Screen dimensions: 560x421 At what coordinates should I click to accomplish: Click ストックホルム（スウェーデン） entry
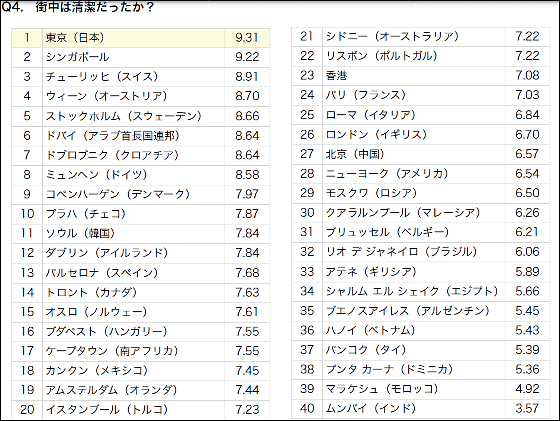coord(124,116)
